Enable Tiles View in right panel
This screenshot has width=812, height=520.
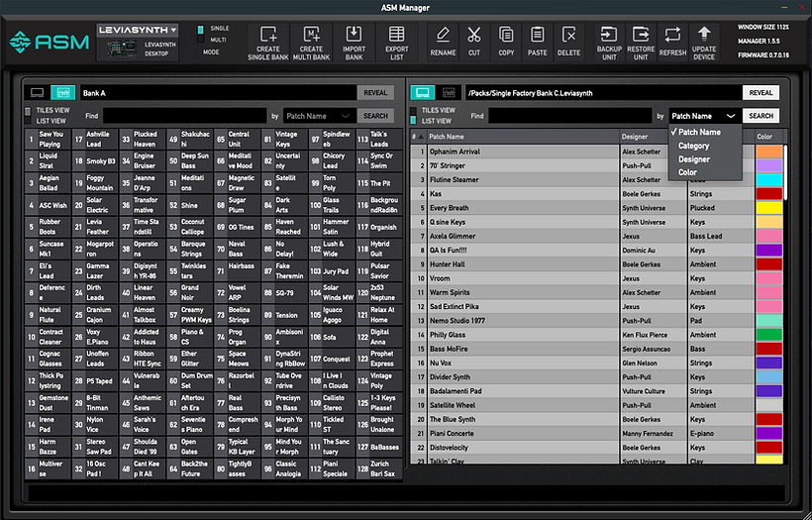tap(415, 110)
